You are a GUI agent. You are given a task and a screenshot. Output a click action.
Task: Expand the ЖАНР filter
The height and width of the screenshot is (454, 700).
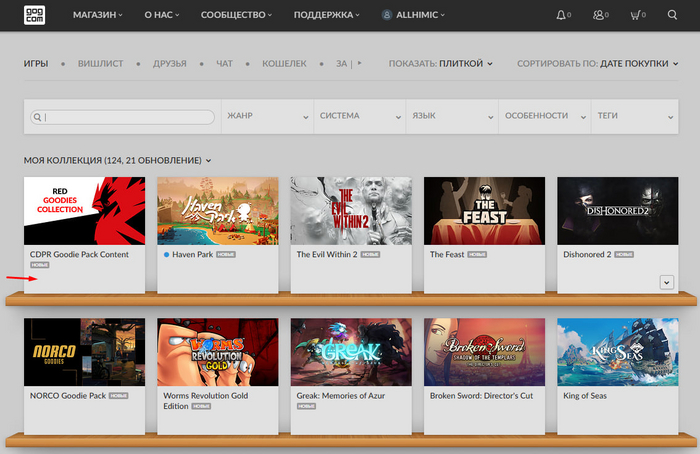(x=267, y=116)
